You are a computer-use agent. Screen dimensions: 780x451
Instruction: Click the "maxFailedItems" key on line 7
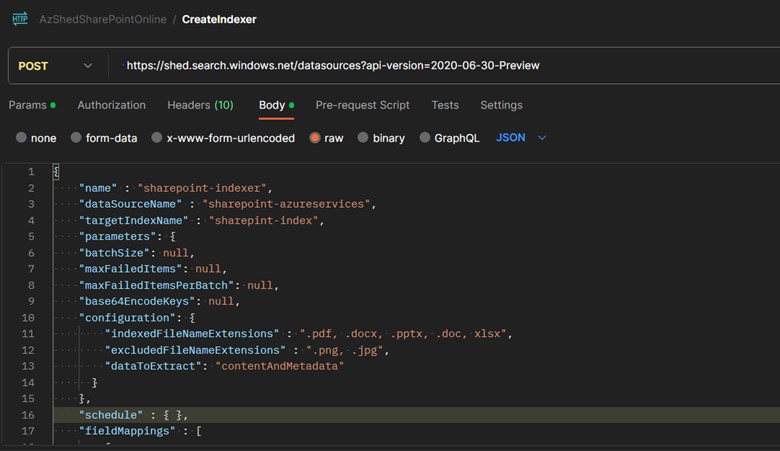(130, 269)
